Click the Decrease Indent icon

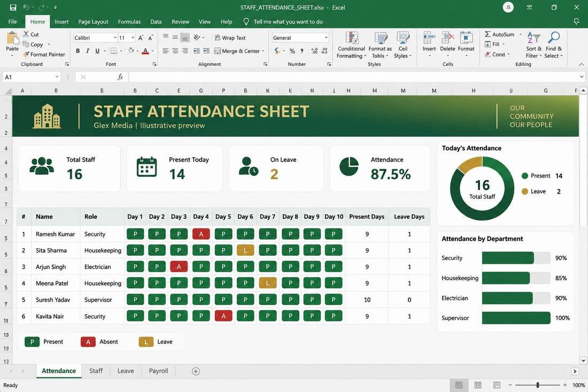coord(196,51)
